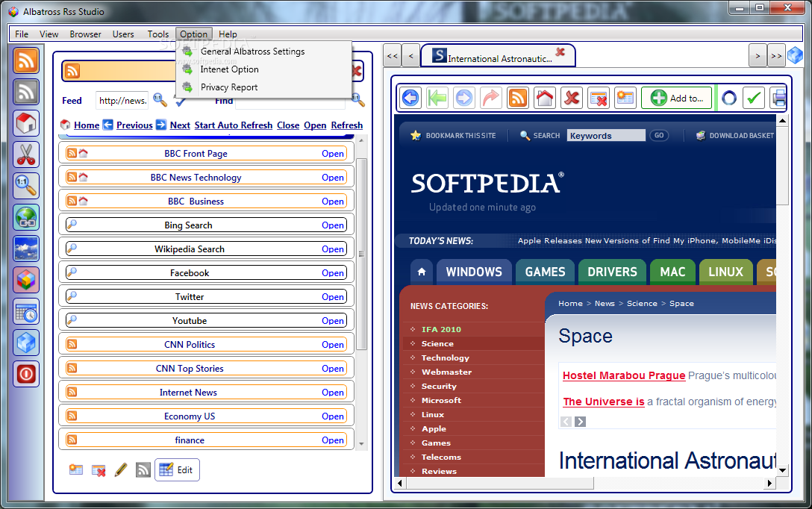Click the 1:1 magnifier sidebar icon
The width and height of the screenshot is (812, 509).
click(x=26, y=185)
